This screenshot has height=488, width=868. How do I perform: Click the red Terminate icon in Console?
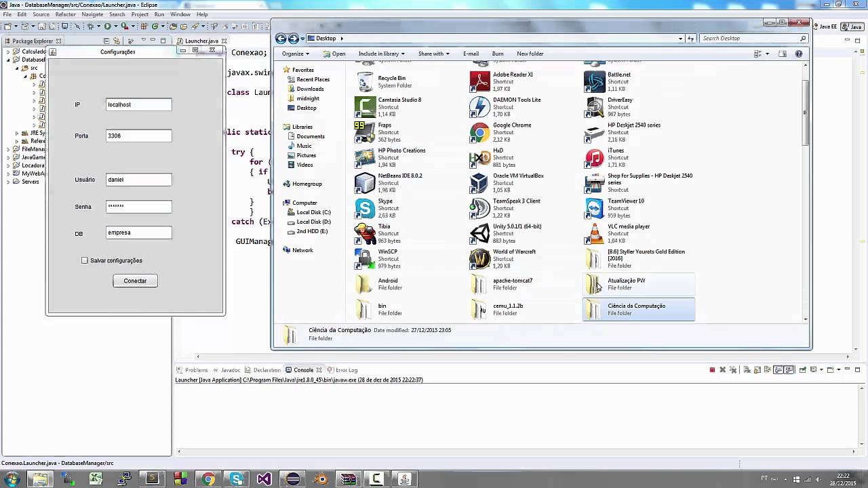click(712, 369)
